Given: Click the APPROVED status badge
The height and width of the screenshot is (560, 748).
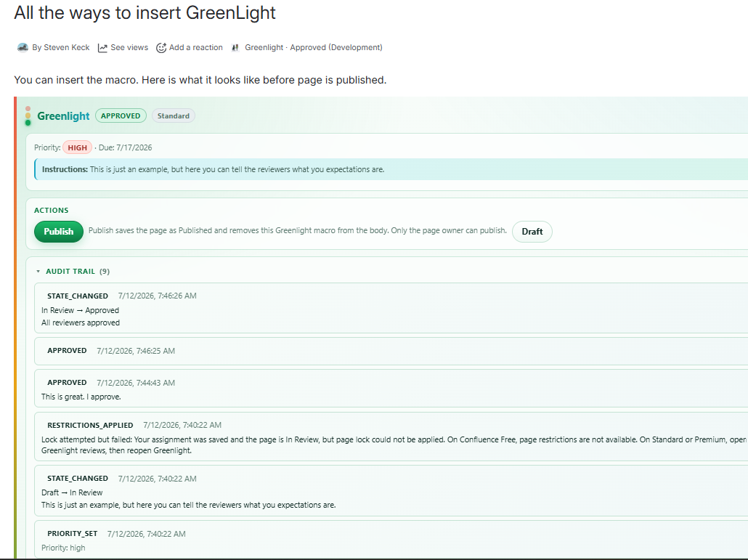Looking at the screenshot, I should (121, 116).
